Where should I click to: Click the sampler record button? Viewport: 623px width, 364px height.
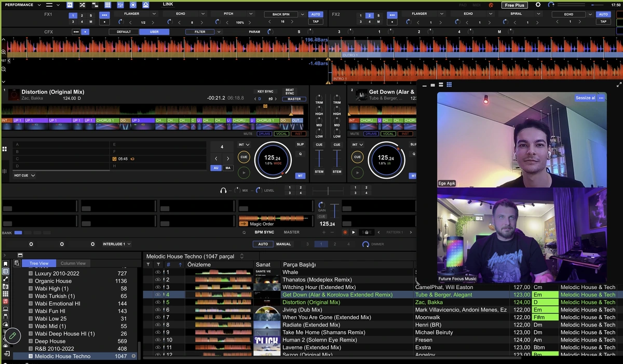coord(345,232)
